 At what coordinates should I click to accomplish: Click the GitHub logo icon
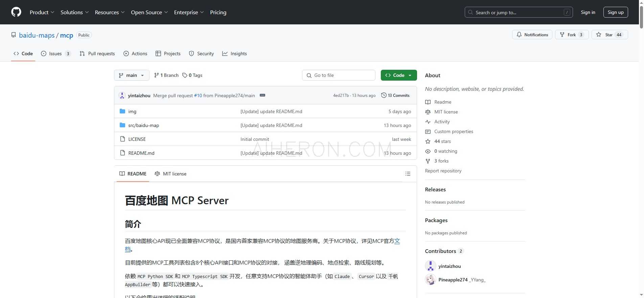point(16,12)
